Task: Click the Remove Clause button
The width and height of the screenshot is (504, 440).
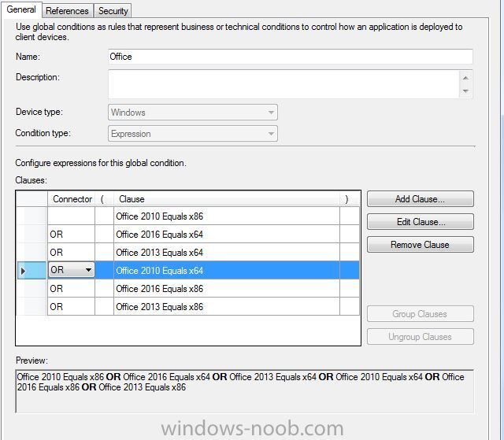Action: tap(420, 245)
